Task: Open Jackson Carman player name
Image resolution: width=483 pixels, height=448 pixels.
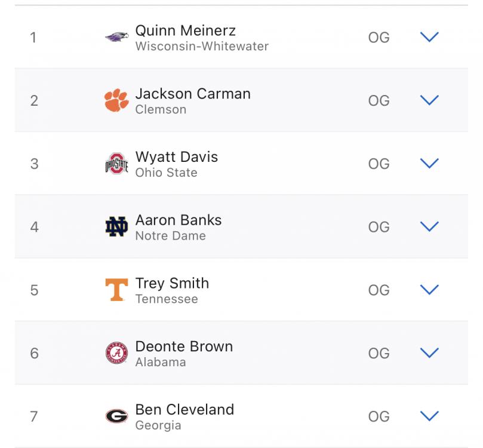Action: [193, 94]
